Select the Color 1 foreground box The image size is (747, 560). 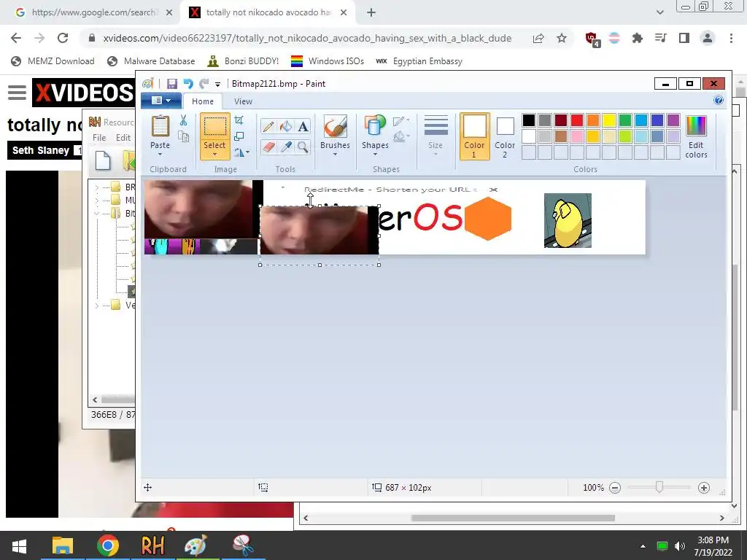[474, 136]
